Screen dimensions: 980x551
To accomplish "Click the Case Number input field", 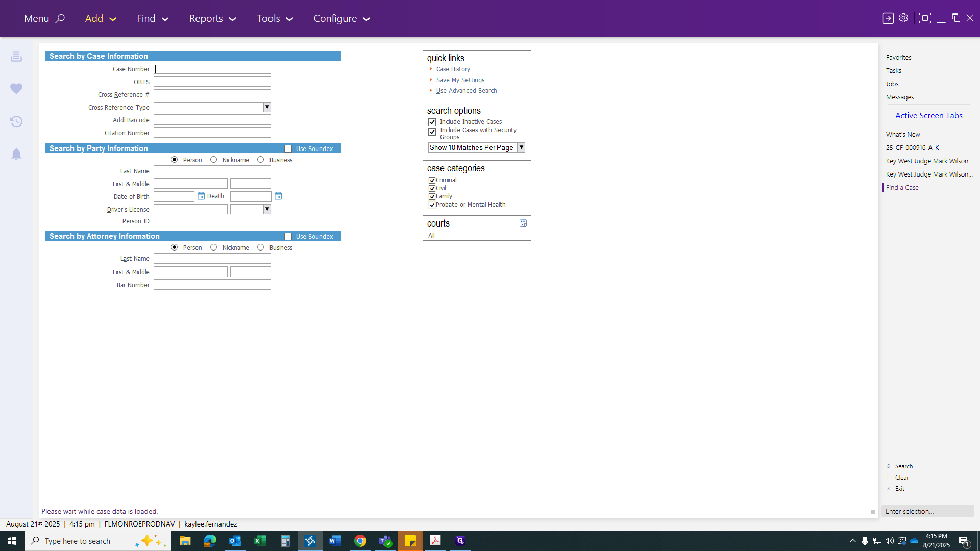I will pos(212,69).
